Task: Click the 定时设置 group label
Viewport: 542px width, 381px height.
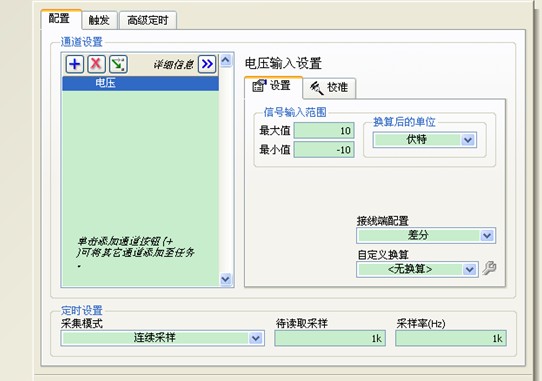Action: (x=82, y=310)
